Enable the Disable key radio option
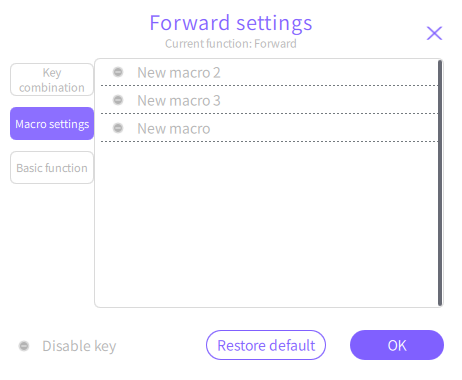The width and height of the screenshot is (462, 380). [24, 346]
